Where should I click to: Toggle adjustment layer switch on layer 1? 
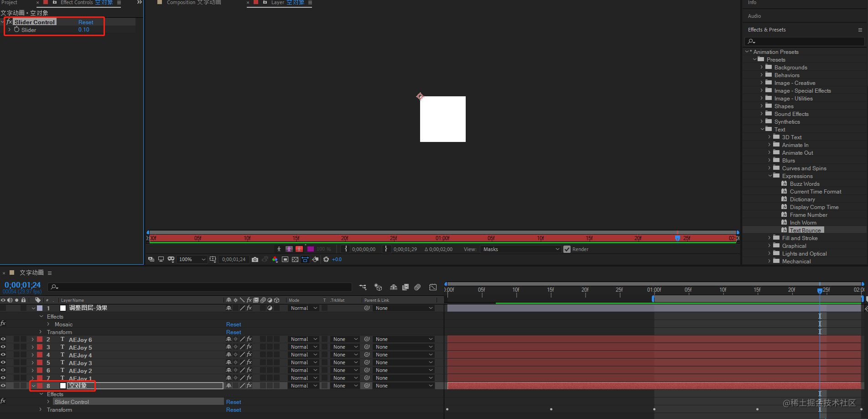tap(270, 308)
